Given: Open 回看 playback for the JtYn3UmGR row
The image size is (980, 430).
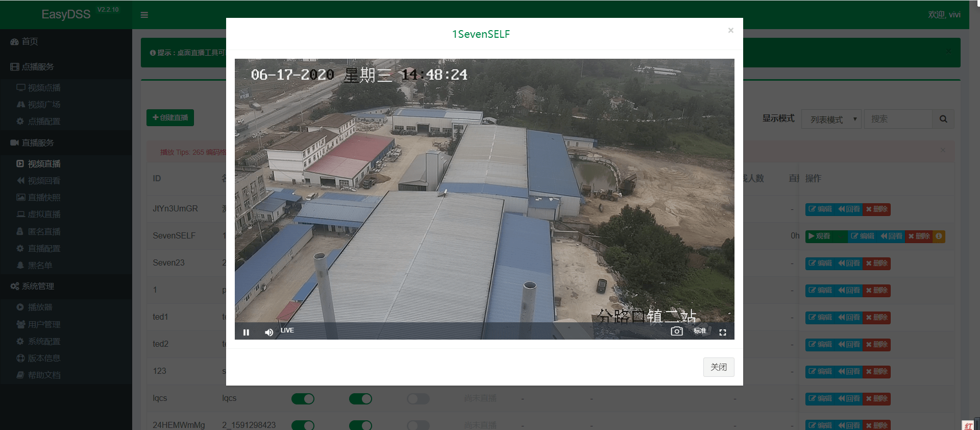Looking at the screenshot, I should click(849, 209).
